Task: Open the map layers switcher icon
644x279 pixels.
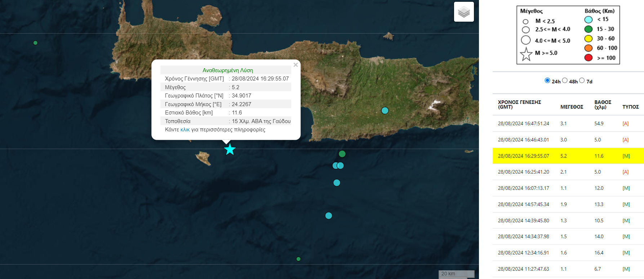Action: point(464,12)
